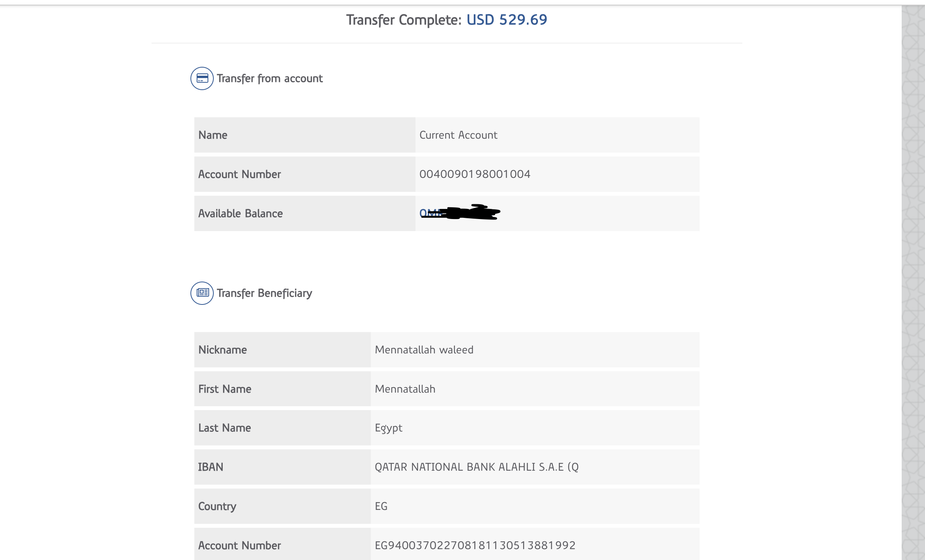This screenshot has height=560, width=925.
Task: Select the Current Account name value
Action: (x=458, y=135)
